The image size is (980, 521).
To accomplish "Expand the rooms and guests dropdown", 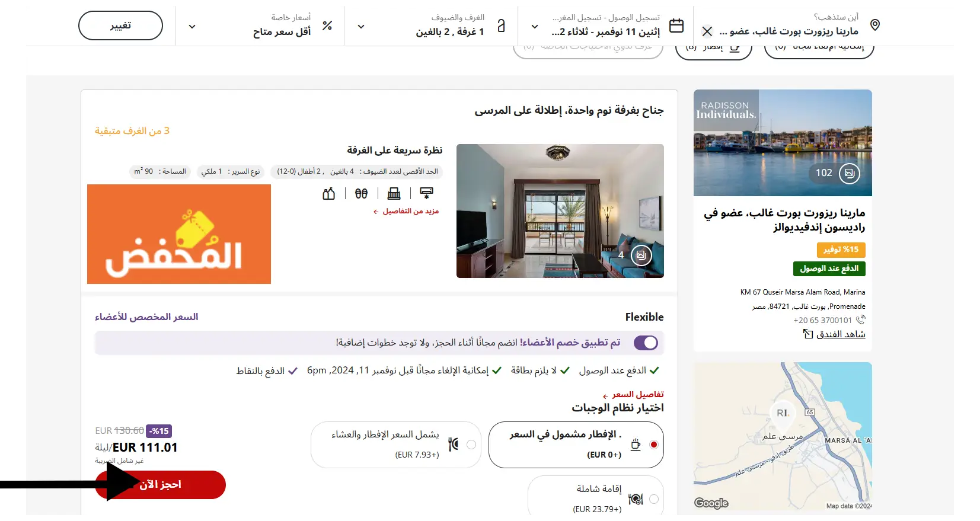I will 361,27.
